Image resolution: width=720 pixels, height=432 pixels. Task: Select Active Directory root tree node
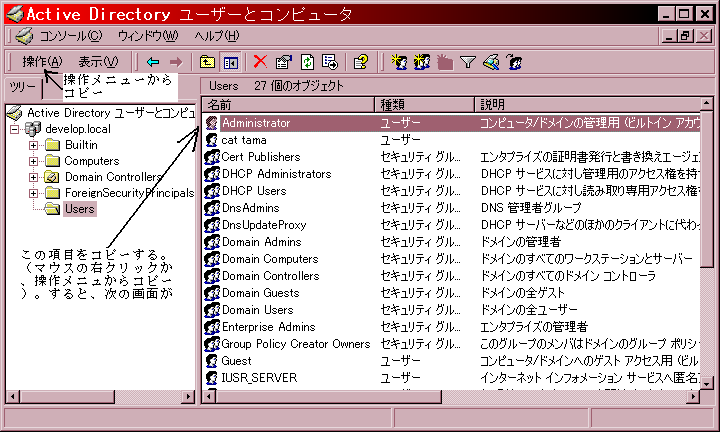(x=110, y=113)
